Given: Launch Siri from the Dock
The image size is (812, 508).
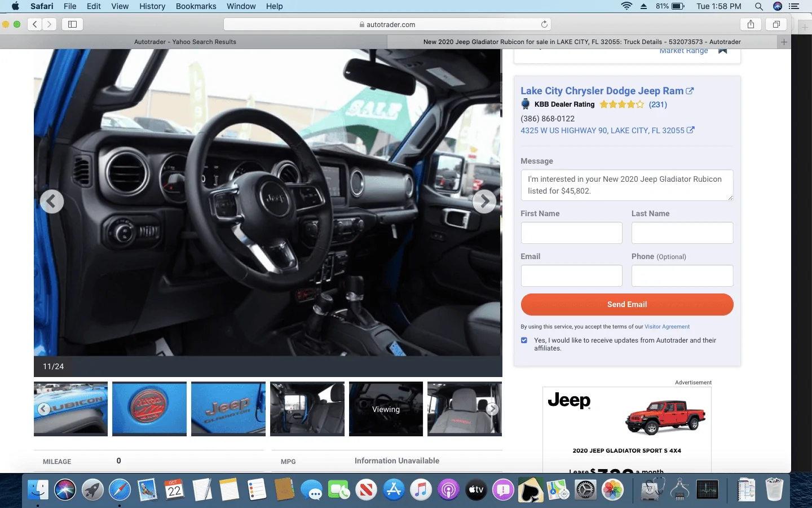Looking at the screenshot, I should [x=65, y=489].
